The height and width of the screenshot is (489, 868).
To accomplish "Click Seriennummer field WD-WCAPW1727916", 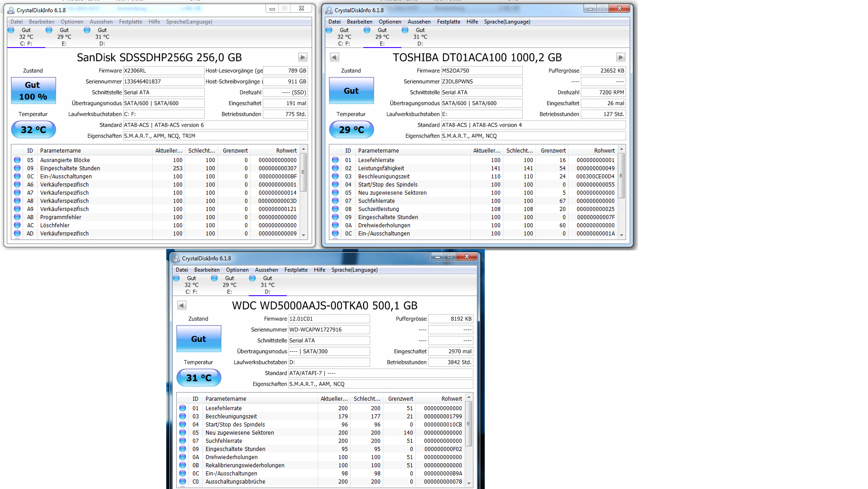I will coord(329,330).
